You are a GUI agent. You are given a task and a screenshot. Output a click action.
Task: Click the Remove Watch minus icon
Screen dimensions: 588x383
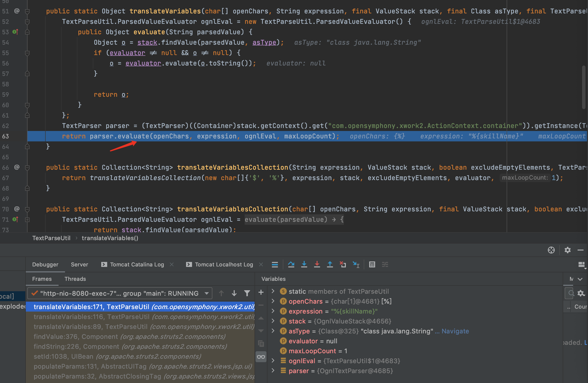[261, 305]
